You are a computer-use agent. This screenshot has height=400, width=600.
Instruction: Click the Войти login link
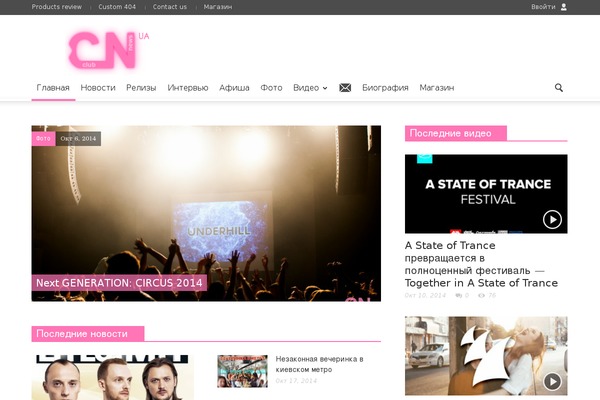click(x=543, y=7)
